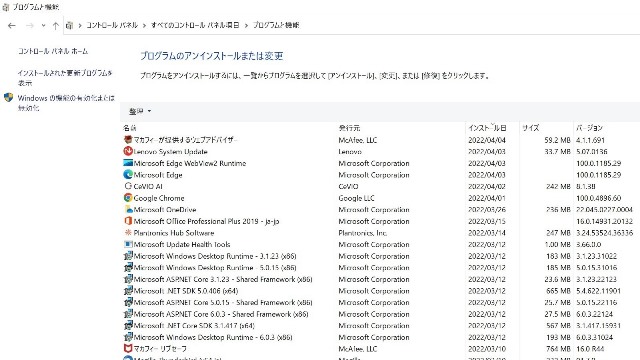Click install date '2022/03/10' cell
The width and height of the screenshot is (640, 360).
coord(487,349)
